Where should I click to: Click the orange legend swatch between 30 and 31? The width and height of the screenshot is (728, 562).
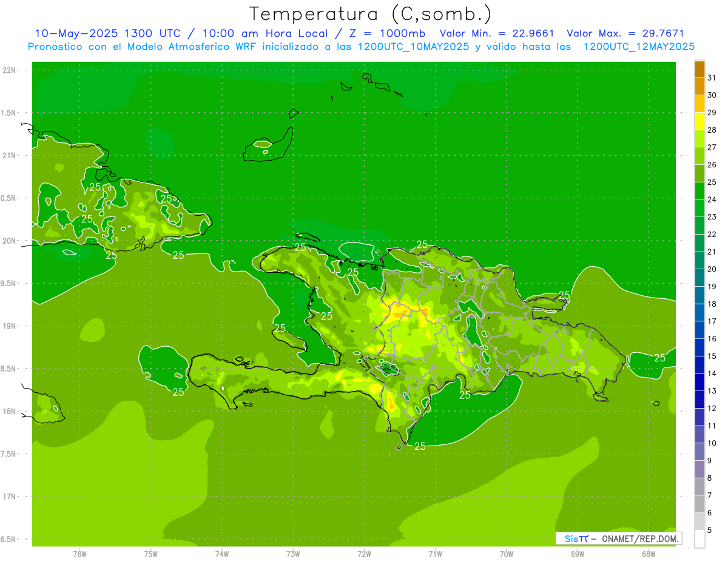pos(699,86)
